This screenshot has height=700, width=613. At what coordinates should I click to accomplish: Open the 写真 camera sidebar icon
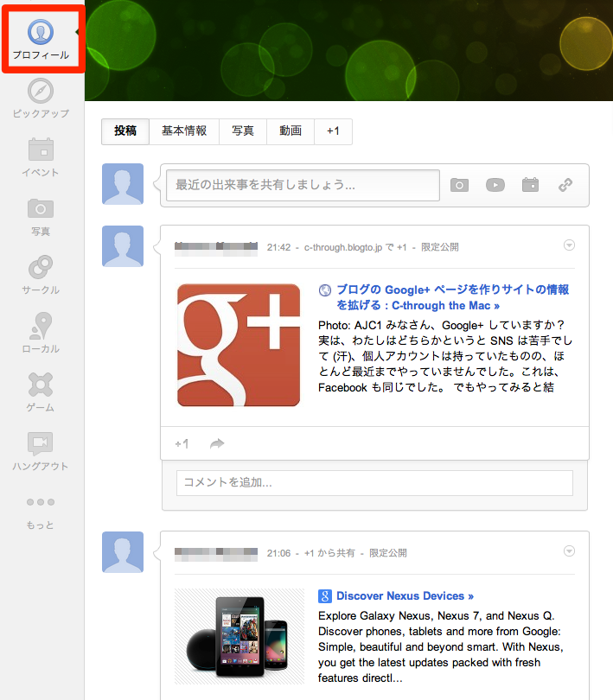click(41, 208)
